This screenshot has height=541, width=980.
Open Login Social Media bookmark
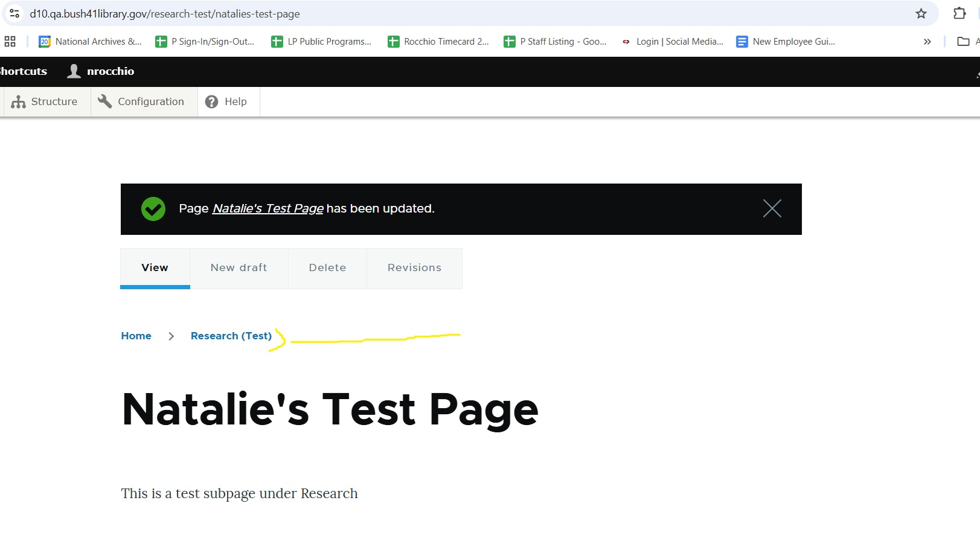point(672,42)
